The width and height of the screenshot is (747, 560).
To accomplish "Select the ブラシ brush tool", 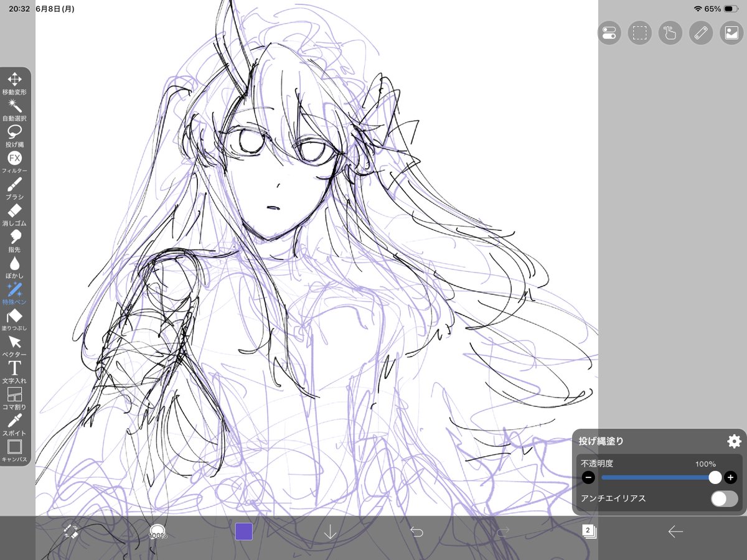I will pos(15,187).
